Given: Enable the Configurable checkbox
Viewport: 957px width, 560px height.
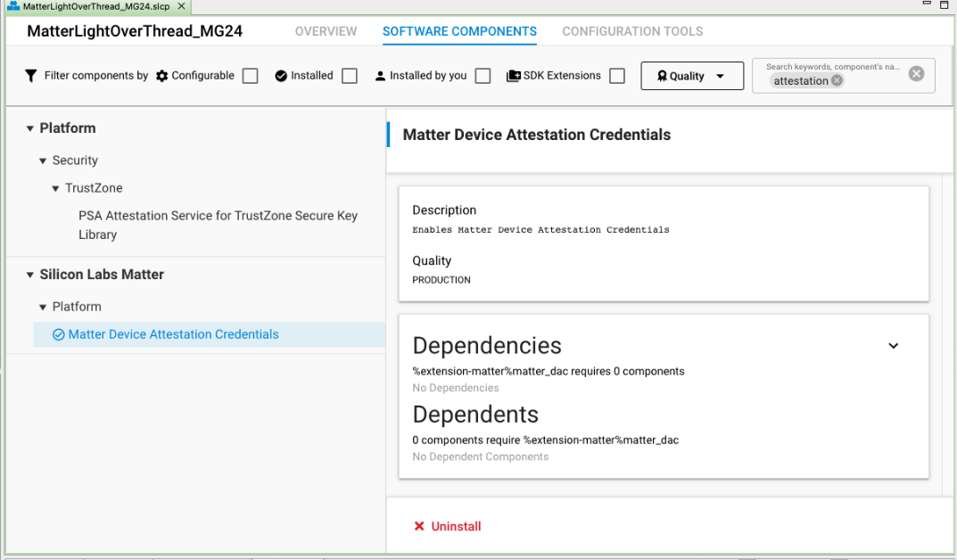Looking at the screenshot, I should coord(250,76).
